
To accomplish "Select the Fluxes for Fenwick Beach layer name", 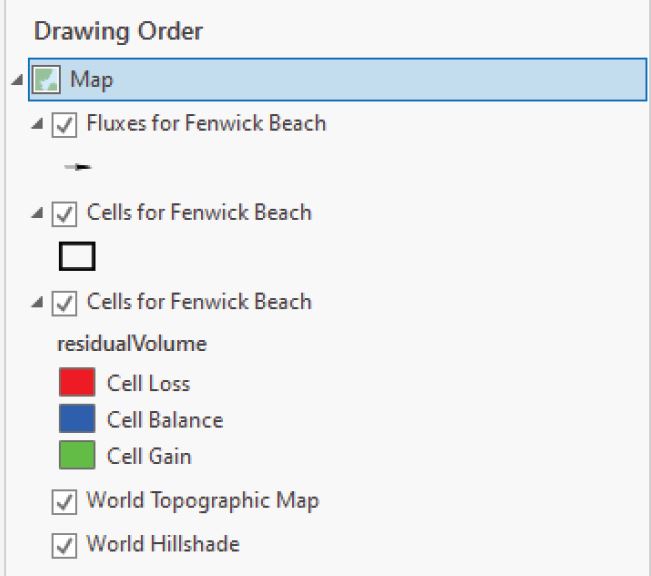I will tap(206, 123).
